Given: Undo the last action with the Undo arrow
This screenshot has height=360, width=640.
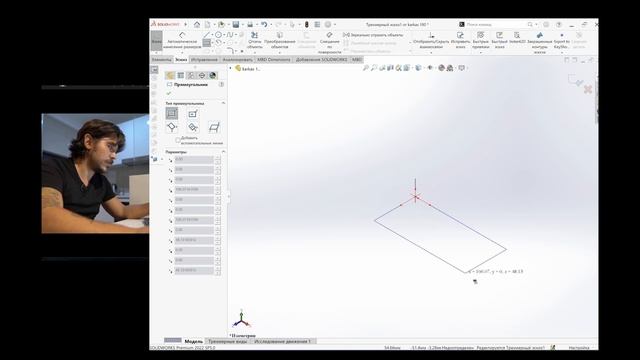Looking at the screenshot, I should pyautogui.click(x=264, y=24).
